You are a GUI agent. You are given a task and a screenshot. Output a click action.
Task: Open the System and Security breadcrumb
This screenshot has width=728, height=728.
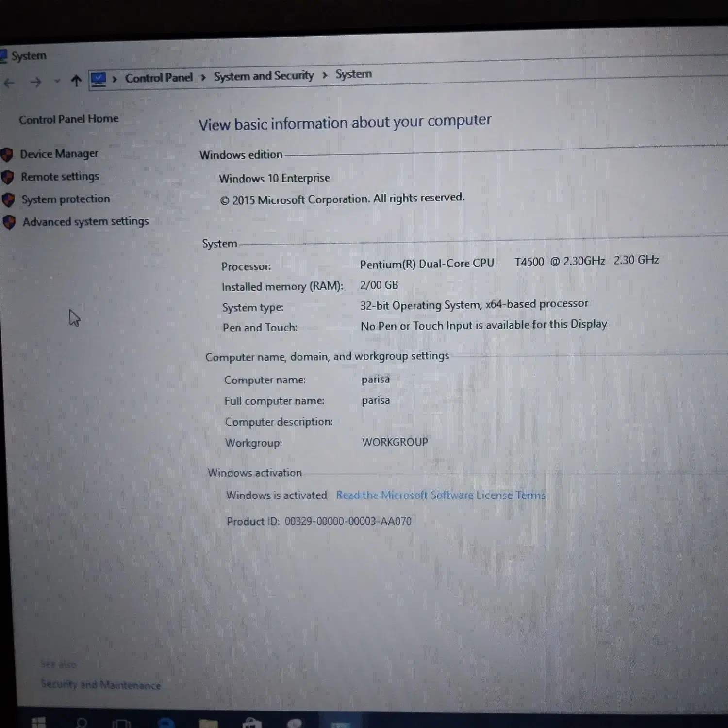[264, 76]
